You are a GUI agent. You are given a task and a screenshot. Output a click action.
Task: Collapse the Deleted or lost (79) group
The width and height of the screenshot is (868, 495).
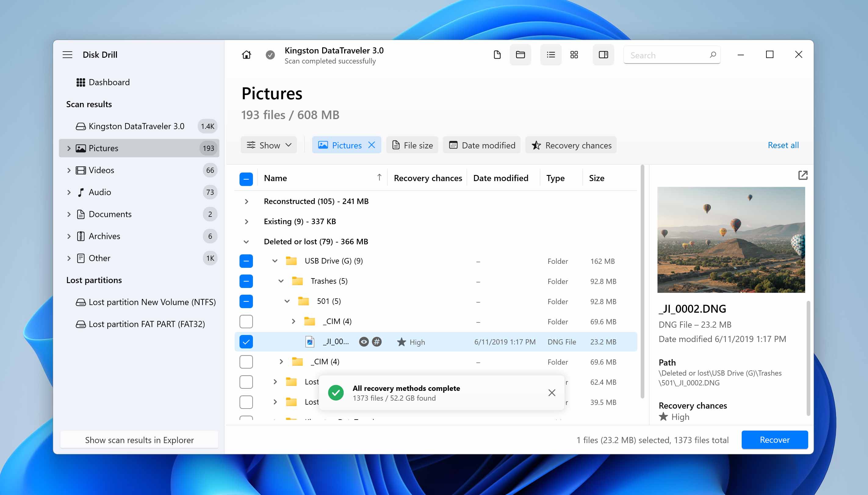[x=247, y=242]
